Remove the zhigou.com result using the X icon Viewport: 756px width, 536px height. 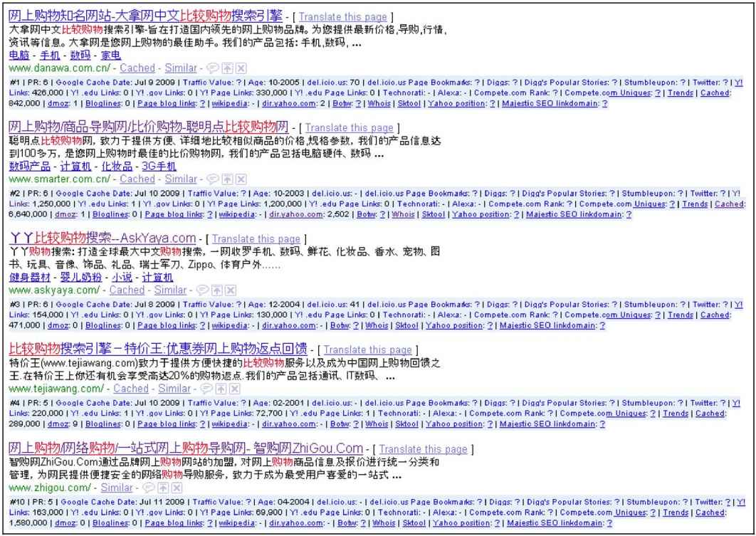[x=177, y=488]
